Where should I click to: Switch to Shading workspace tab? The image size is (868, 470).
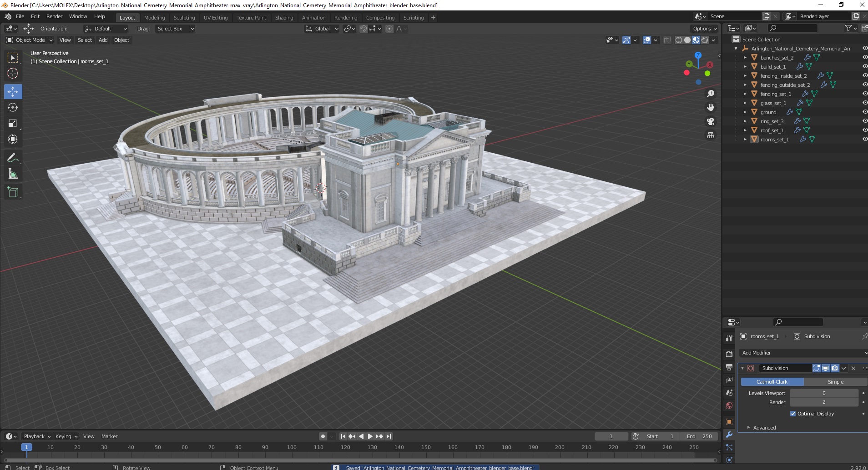click(284, 18)
